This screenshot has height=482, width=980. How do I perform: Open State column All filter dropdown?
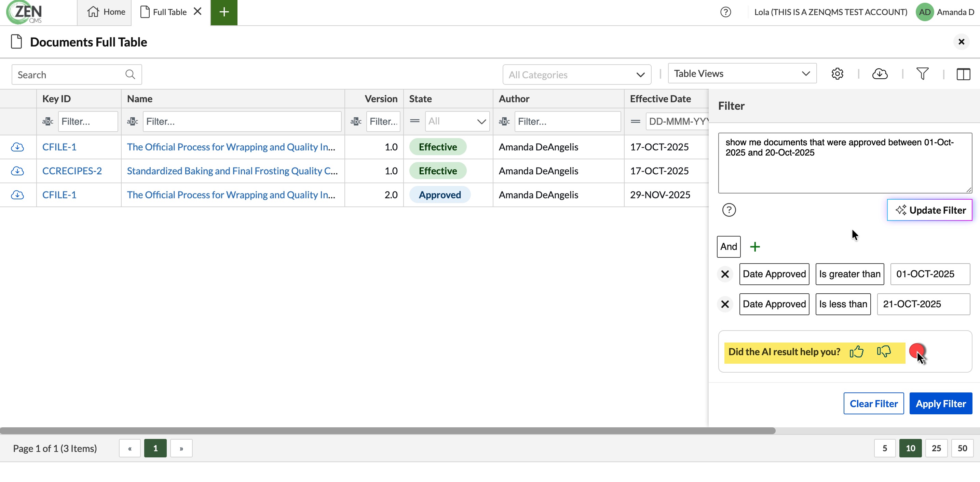[457, 121]
